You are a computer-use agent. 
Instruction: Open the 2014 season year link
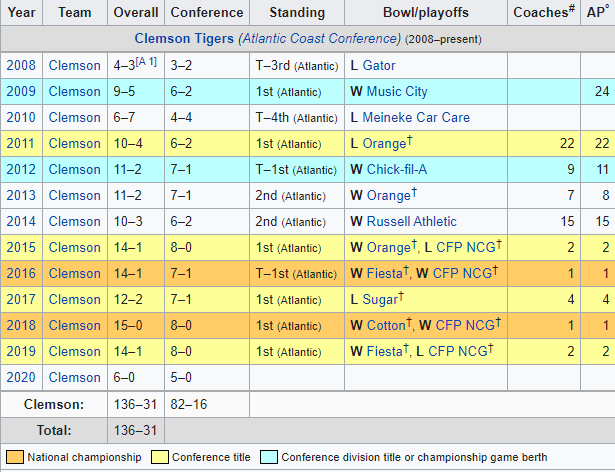(21, 221)
